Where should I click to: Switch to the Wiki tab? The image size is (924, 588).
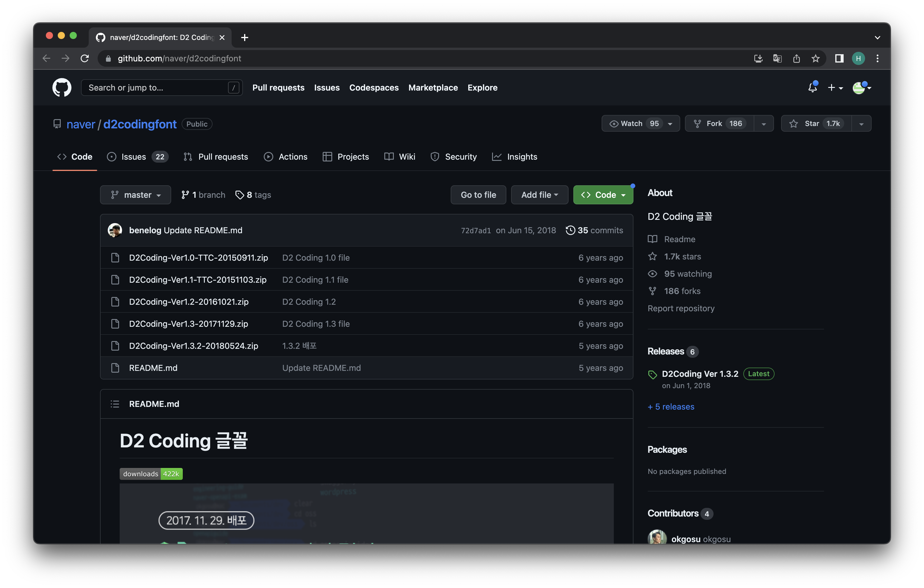point(400,157)
